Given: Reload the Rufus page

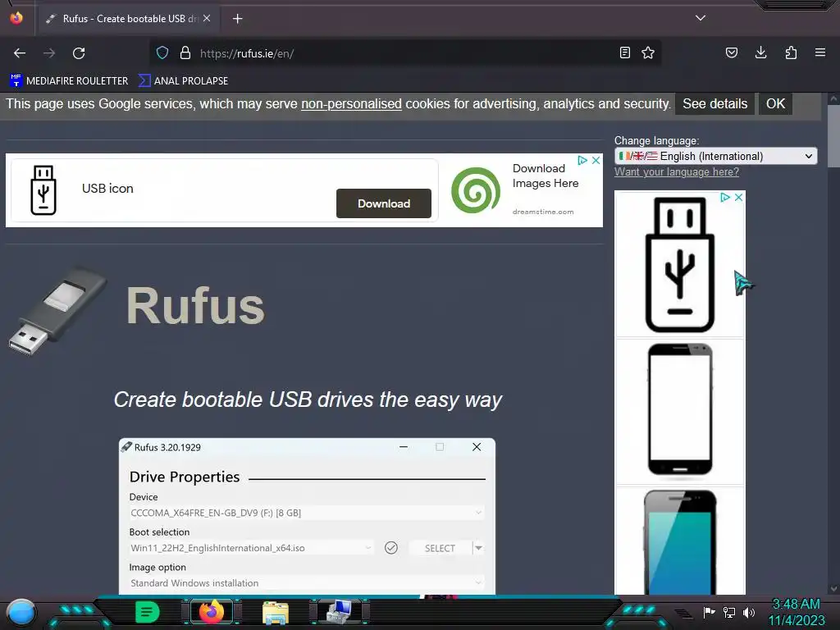Looking at the screenshot, I should (x=79, y=53).
